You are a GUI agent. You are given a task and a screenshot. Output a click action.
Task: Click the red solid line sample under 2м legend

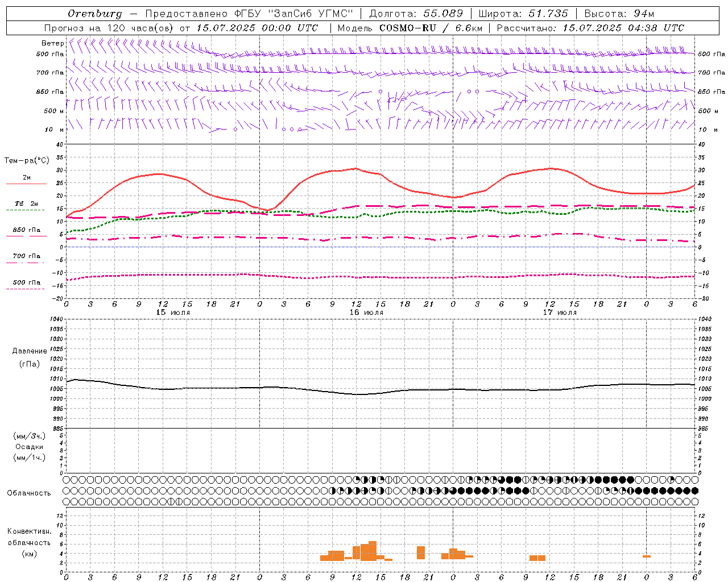26,184
